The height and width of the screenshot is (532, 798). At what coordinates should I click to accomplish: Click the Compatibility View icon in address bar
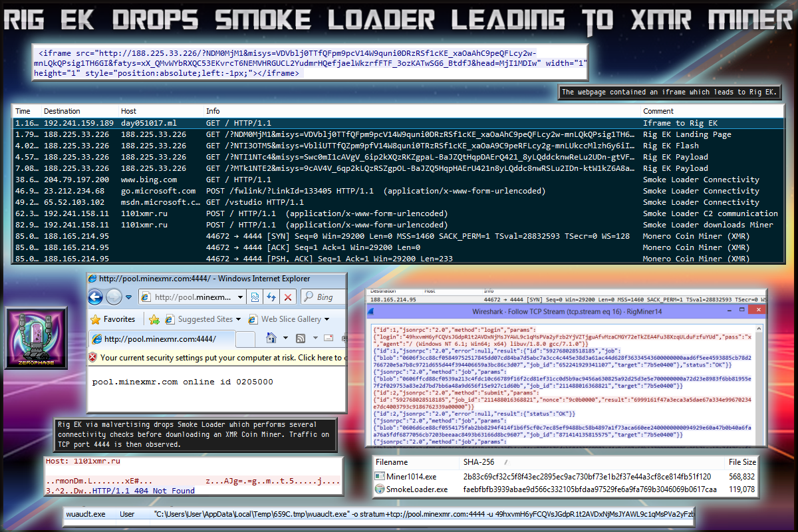(x=255, y=297)
